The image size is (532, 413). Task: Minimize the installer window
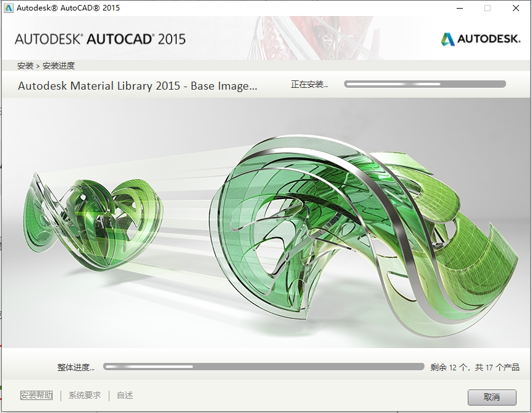pyautogui.click(x=459, y=8)
